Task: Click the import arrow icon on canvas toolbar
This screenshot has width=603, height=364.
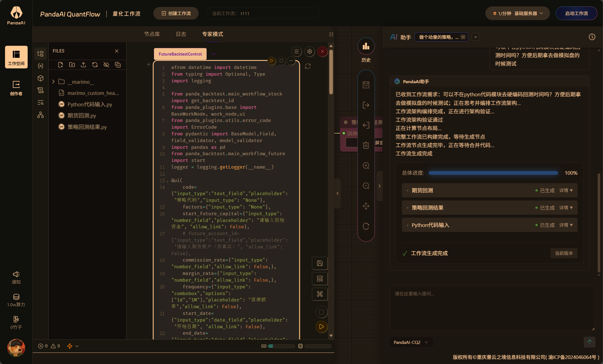Action: point(366,125)
